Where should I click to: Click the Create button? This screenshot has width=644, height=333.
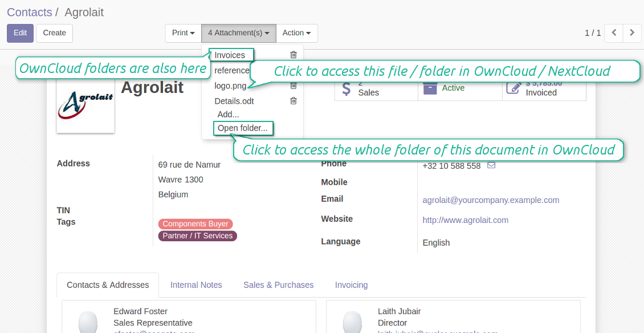[55, 33]
